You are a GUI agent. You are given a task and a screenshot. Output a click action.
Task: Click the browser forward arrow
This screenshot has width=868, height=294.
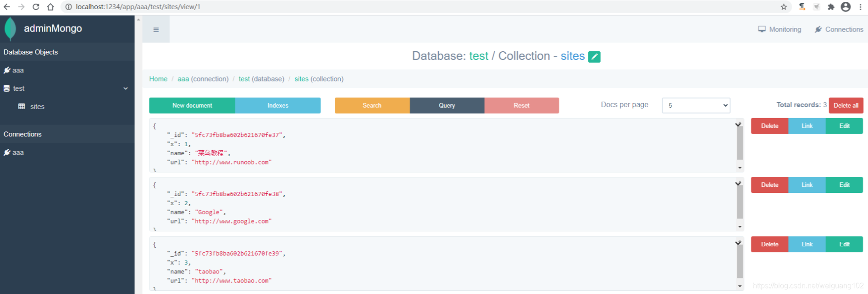click(21, 7)
